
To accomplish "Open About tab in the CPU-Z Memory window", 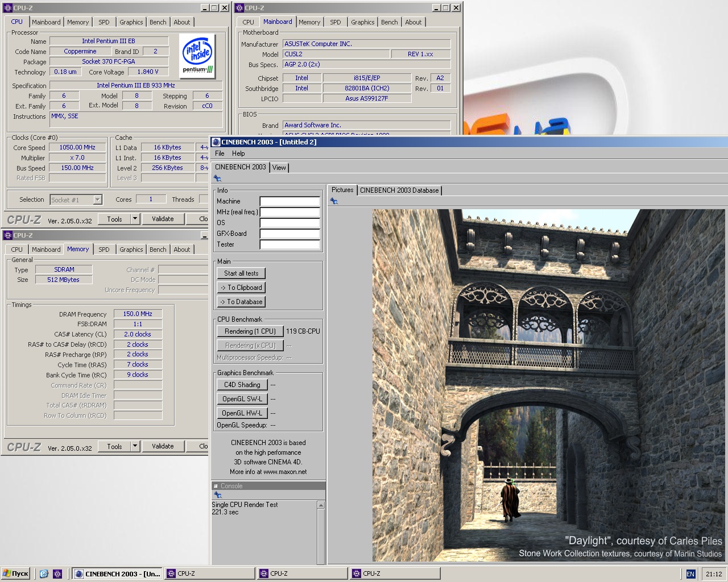I will point(182,250).
